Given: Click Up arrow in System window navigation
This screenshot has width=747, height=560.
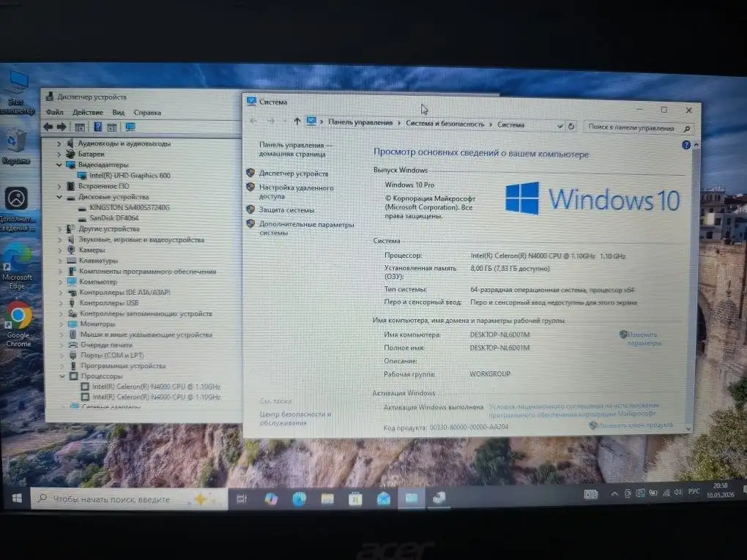Looking at the screenshot, I should tap(297, 122).
